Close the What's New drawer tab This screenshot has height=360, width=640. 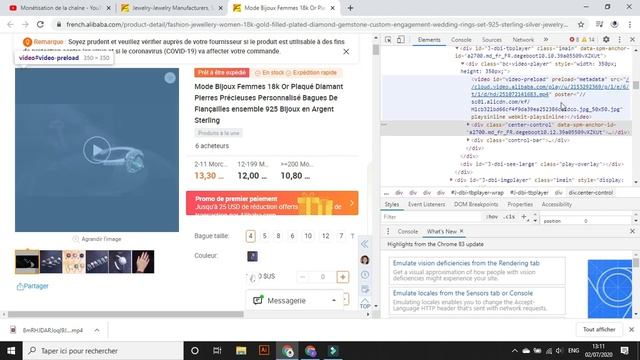tap(462, 231)
